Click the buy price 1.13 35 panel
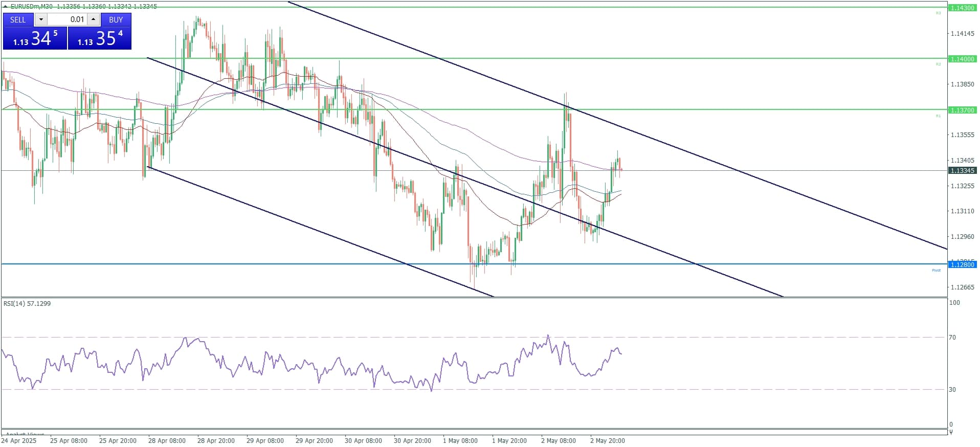 [100, 38]
